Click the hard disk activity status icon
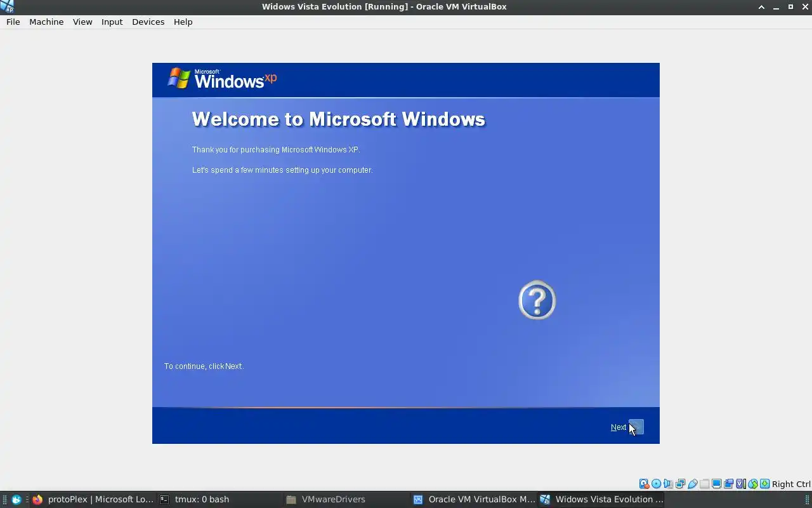Screen dimensions: 812x508 644,484
